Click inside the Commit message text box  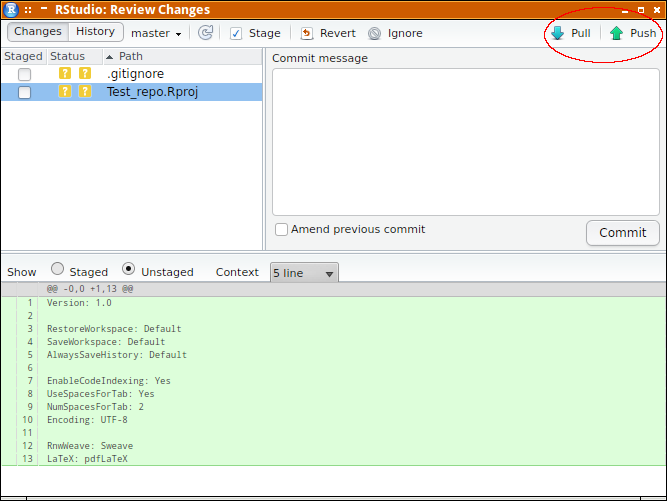click(x=466, y=142)
